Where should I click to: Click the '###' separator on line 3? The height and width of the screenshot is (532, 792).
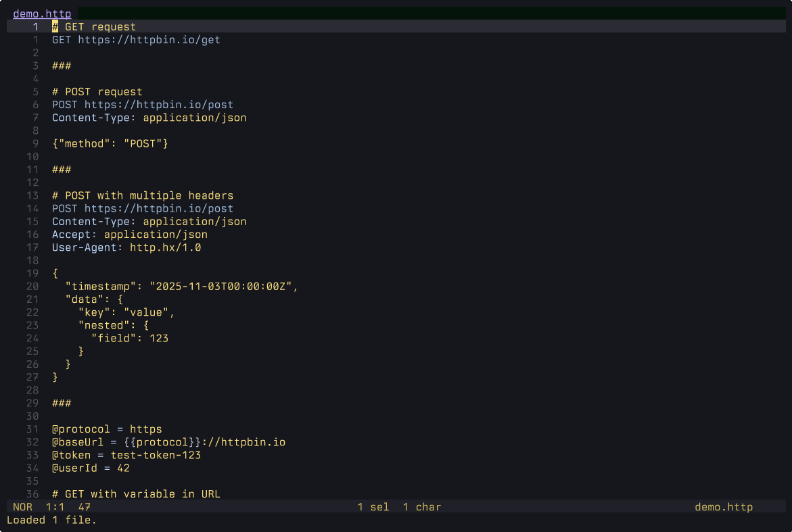click(62, 66)
